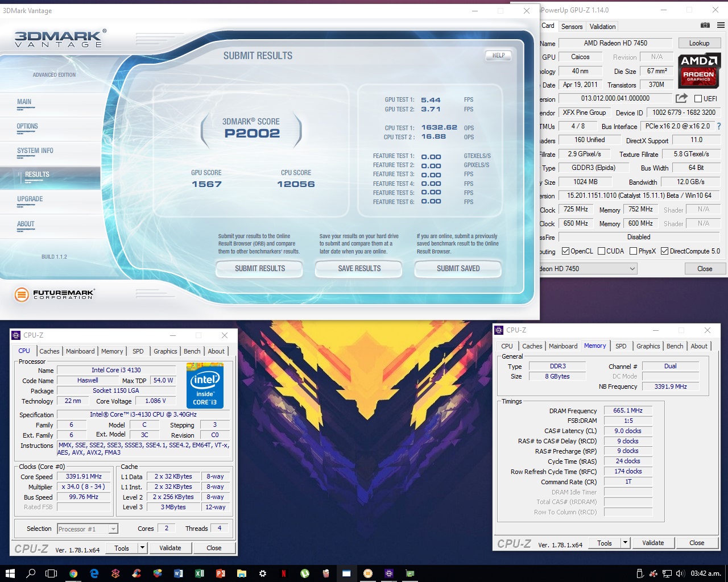The height and width of the screenshot is (582, 728).
Task: Launch Google Chrome from the taskbar
Action: (x=73, y=573)
